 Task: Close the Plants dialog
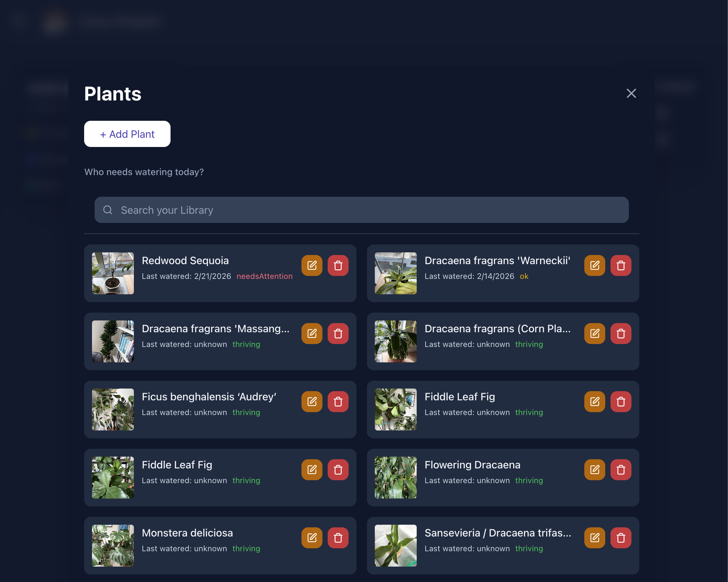[x=631, y=94]
